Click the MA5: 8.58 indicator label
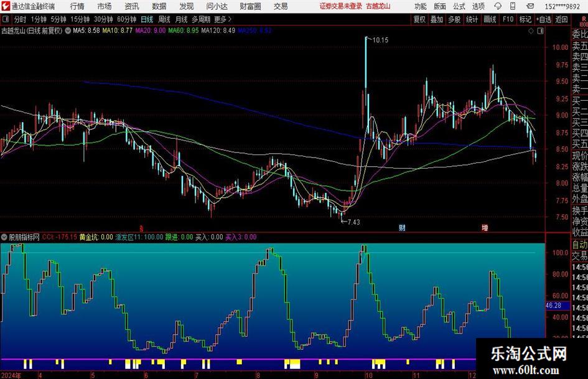The image size is (588, 379). click(x=86, y=30)
